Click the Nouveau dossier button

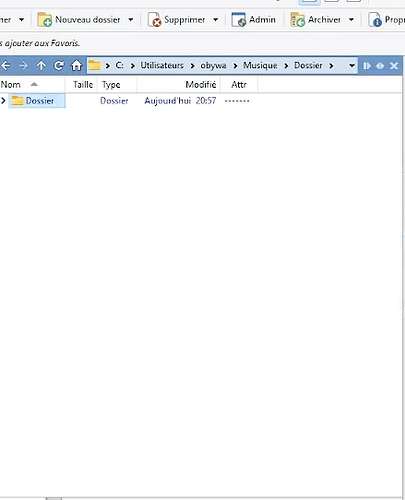[x=79, y=20]
